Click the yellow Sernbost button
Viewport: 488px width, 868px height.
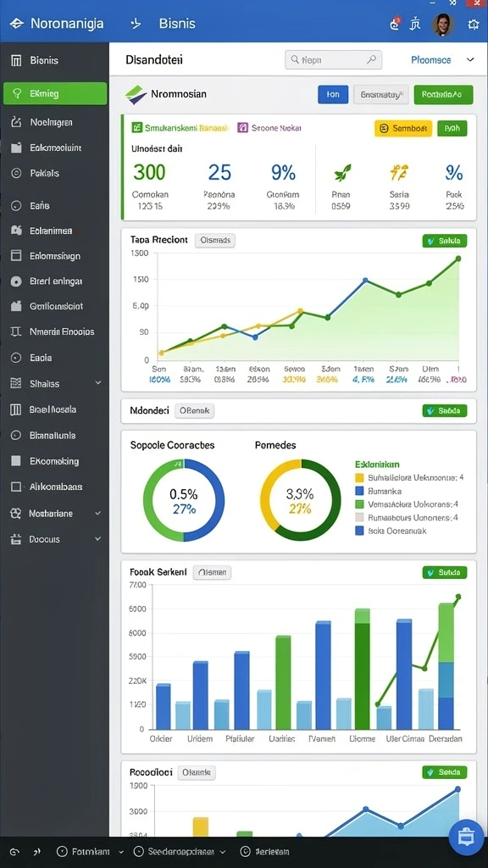pos(402,129)
